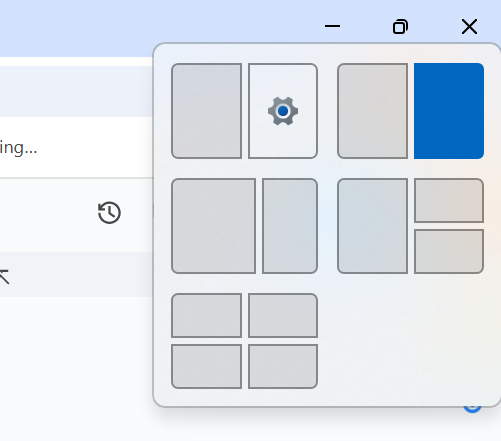
Task: Select left tall zone of three-pane layout
Action: point(372,226)
